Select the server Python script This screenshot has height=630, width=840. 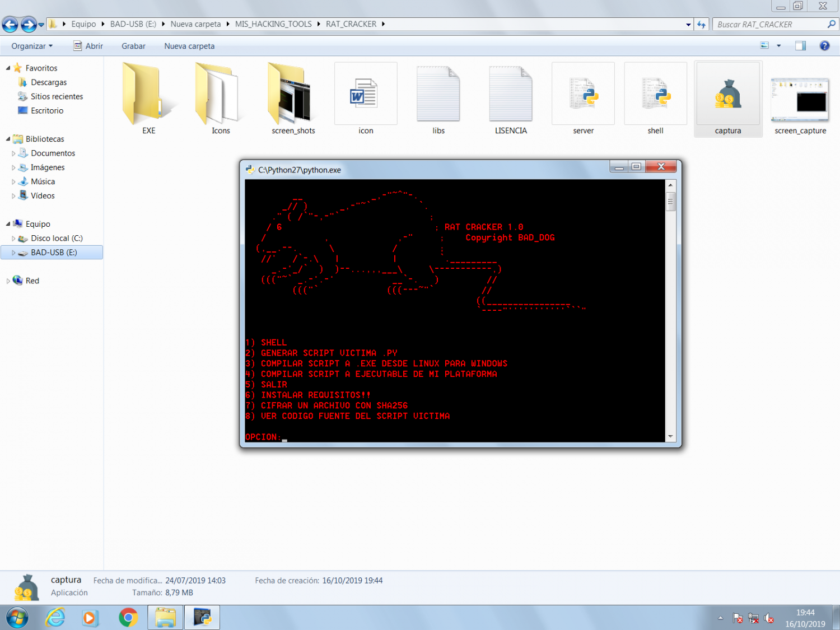pos(583,99)
